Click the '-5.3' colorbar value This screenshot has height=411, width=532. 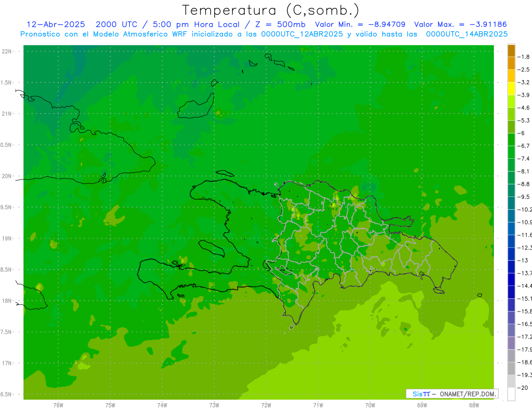pyautogui.click(x=523, y=121)
